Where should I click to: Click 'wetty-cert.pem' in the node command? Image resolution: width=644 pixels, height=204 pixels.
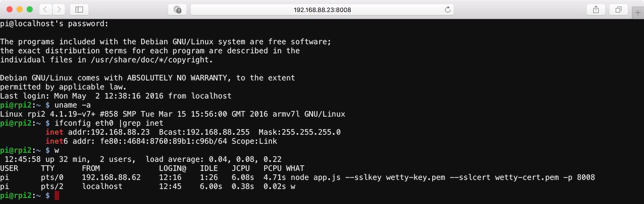tap(527, 177)
